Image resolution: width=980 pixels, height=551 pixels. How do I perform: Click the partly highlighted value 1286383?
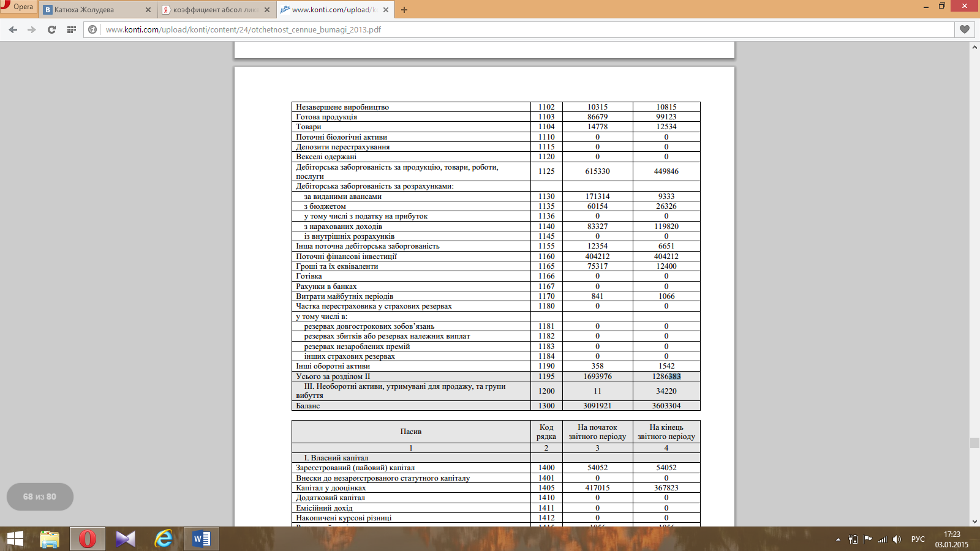tap(666, 377)
